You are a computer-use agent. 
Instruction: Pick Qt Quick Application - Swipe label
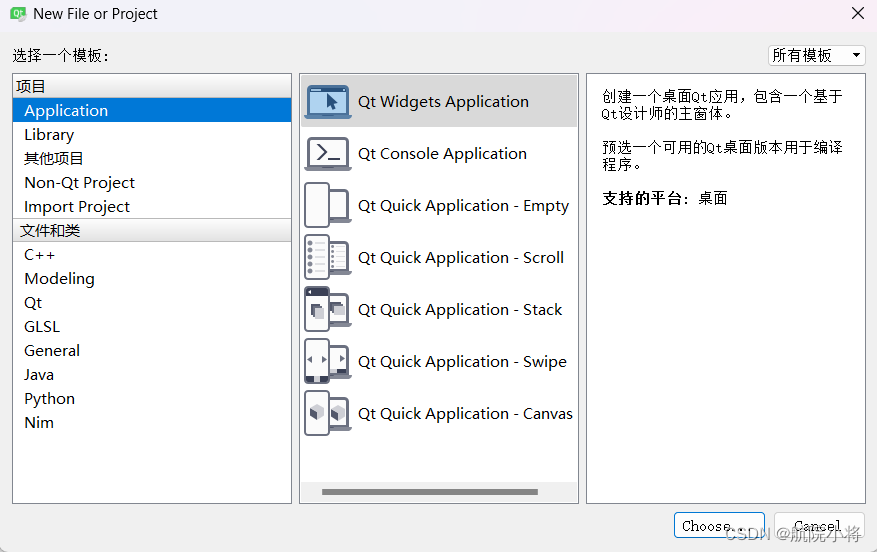463,362
